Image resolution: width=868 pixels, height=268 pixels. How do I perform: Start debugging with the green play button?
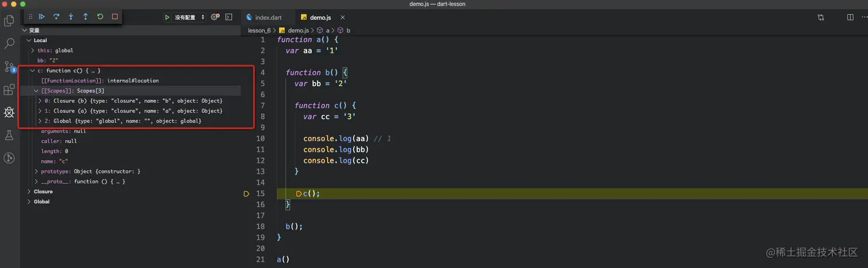167,17
